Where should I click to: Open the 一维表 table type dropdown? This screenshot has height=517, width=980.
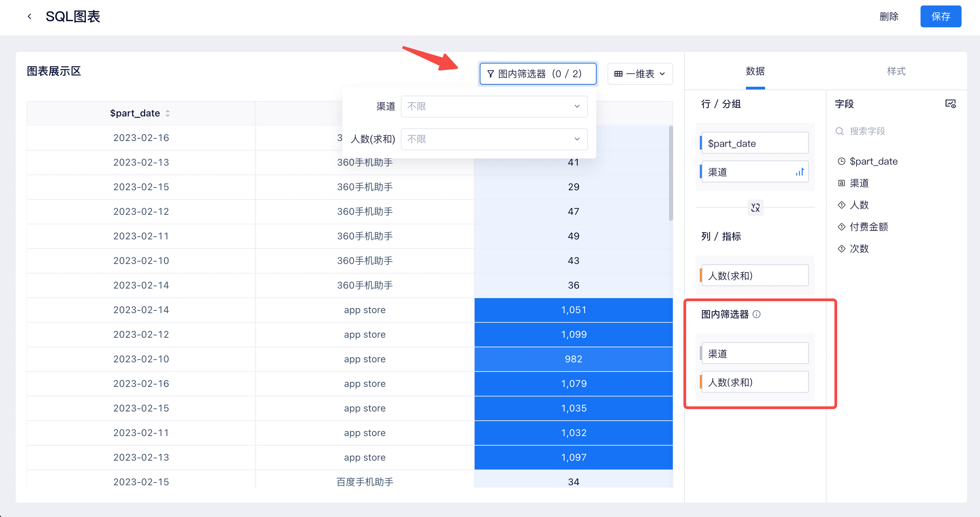click(640, 74)
